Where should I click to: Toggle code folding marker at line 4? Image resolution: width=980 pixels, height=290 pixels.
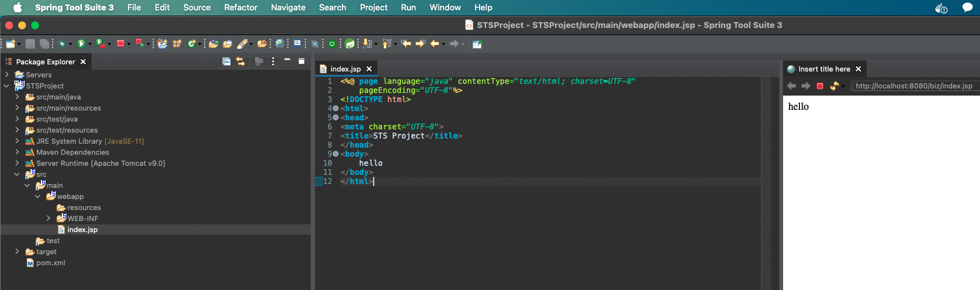coord(336,109)
